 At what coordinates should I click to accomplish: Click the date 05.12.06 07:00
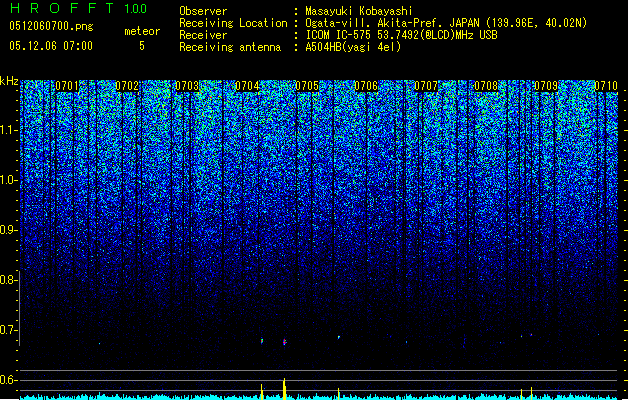click(51, 46)
